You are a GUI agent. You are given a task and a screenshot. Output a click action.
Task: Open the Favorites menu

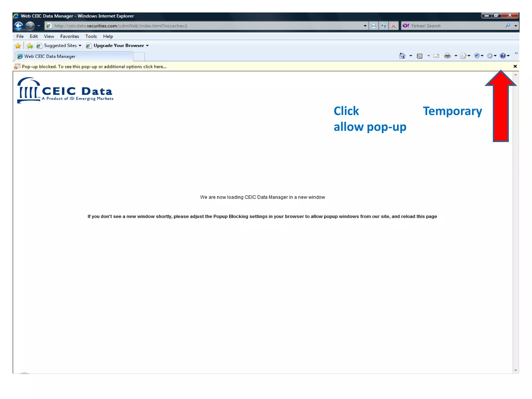point(70,36)
